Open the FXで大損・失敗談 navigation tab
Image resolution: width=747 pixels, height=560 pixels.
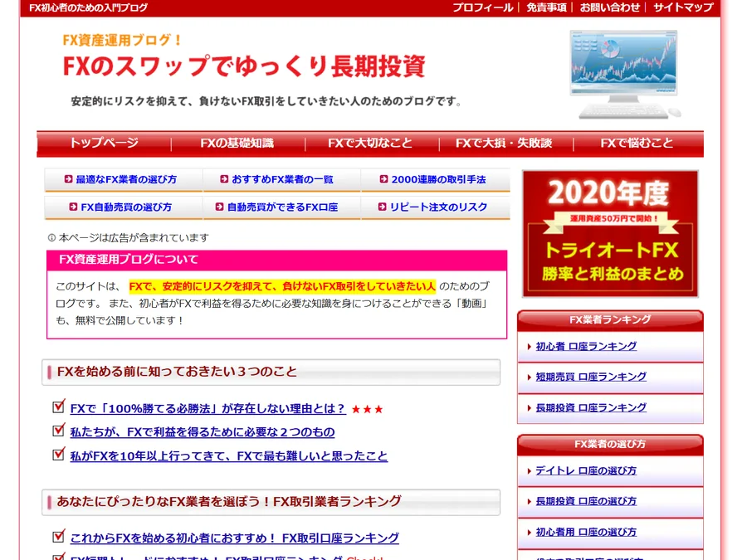pos(504,144)
